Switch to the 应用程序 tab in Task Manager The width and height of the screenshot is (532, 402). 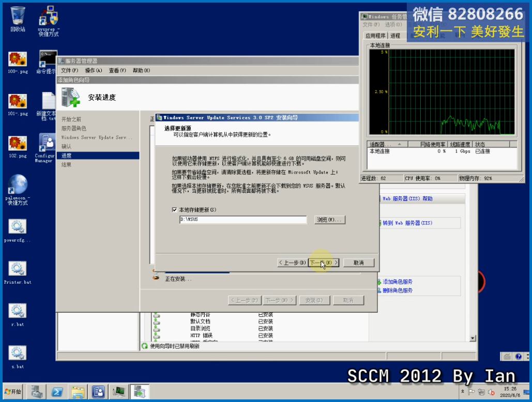375,36
